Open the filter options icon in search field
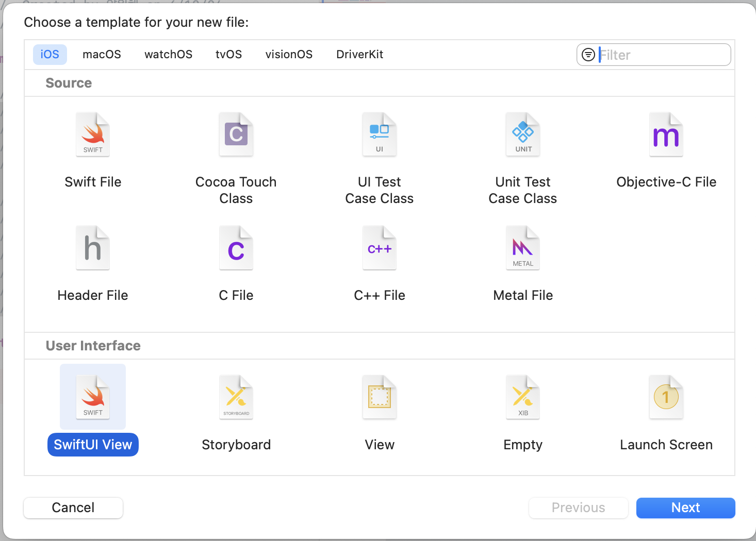 pos(588,55)
